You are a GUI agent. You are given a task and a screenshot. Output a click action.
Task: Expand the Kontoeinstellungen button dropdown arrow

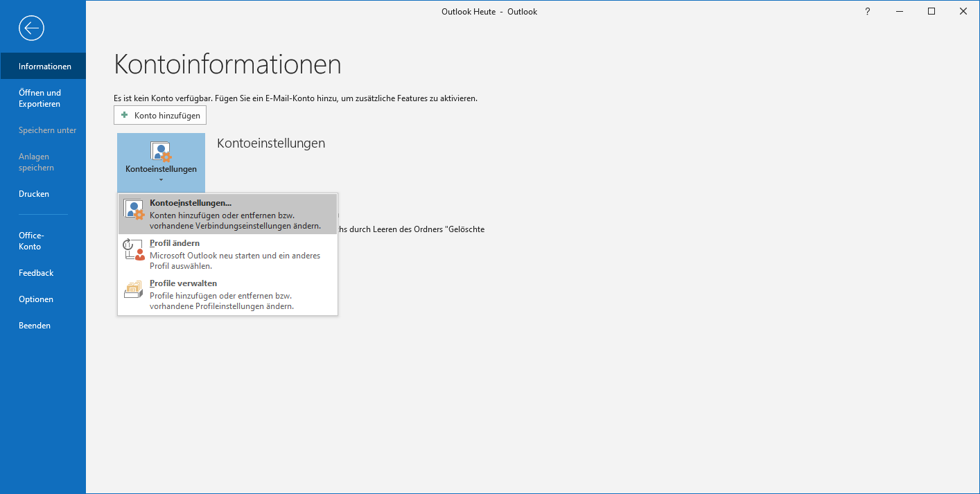[x=161, y=180]
